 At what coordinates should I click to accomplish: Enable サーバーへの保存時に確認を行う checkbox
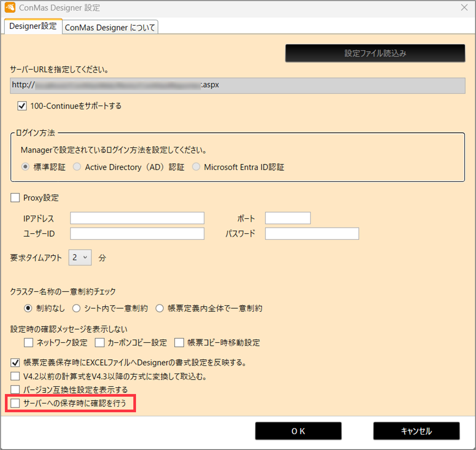[x=16, y=403]
